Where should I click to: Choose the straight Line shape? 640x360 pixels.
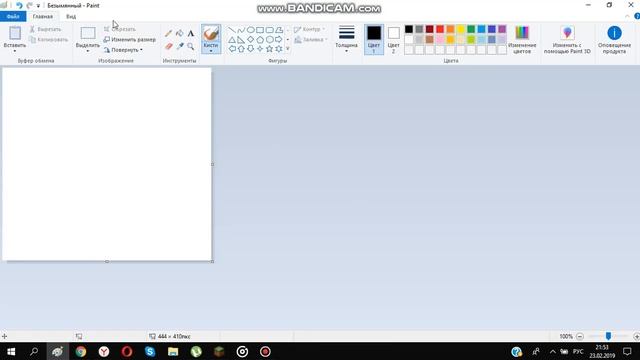[x=231, y=30]
